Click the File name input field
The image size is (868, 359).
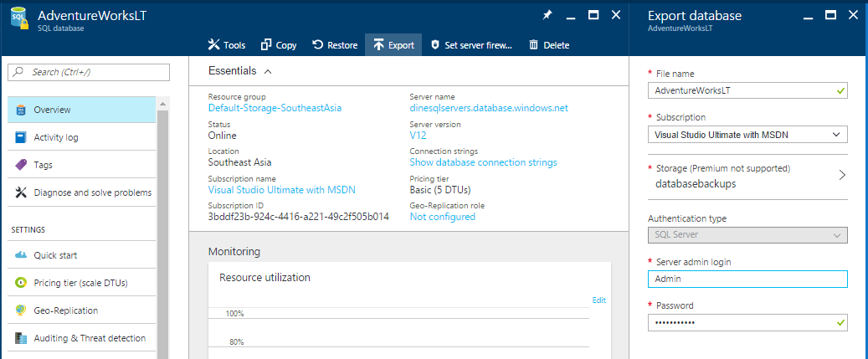(x=747, y=90)
